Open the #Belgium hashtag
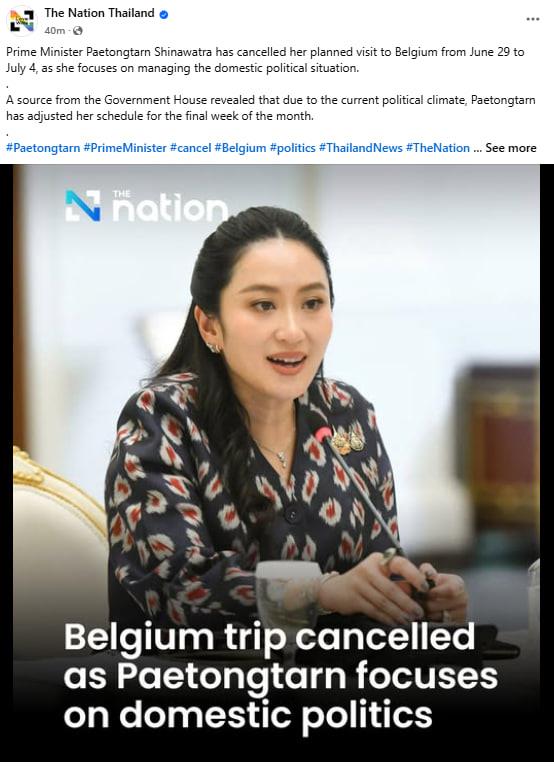Image resolution: width=554 pixels, height=772 pixels. tap(240, 148)
